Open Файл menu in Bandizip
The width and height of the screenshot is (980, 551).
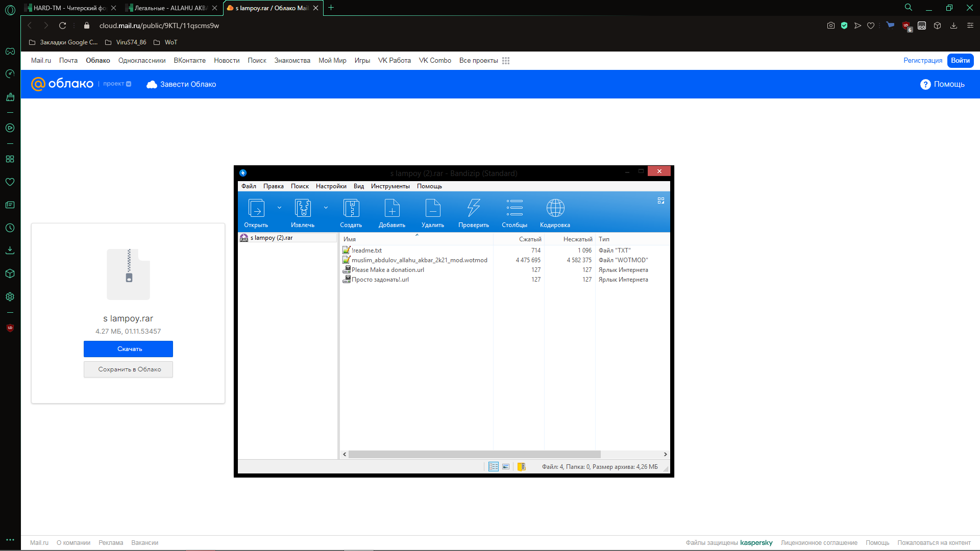coord(249,186)
